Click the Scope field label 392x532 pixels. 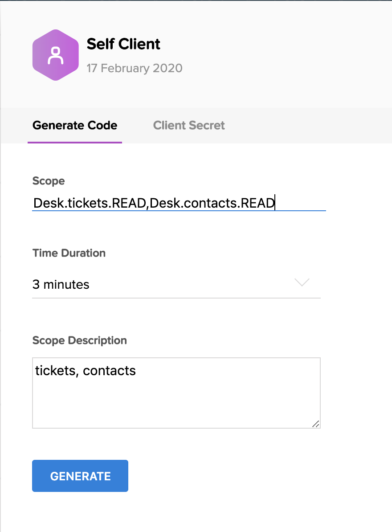(49, 181)
